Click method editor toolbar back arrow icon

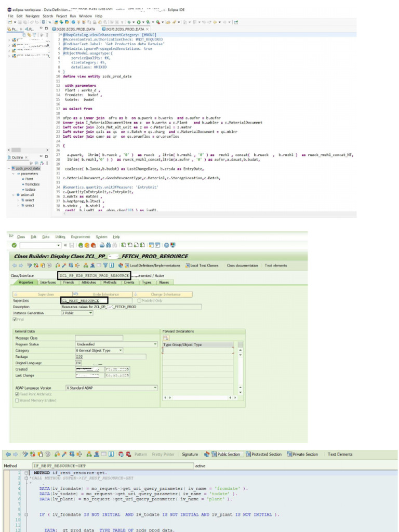point(8,454)
